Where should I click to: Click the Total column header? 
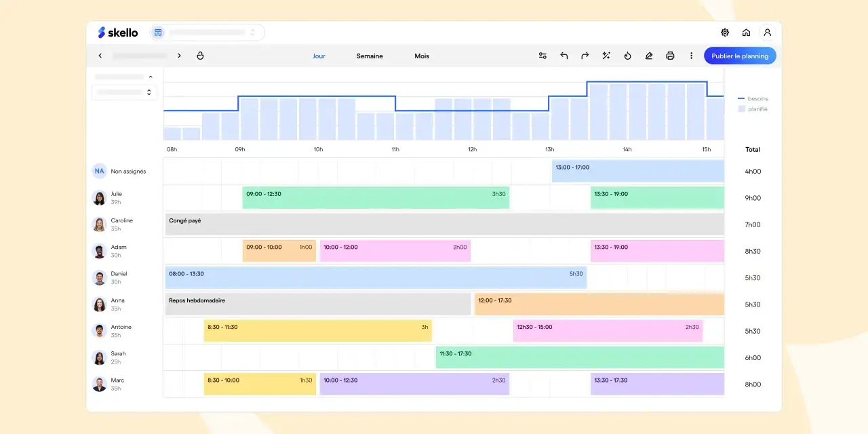753,149
